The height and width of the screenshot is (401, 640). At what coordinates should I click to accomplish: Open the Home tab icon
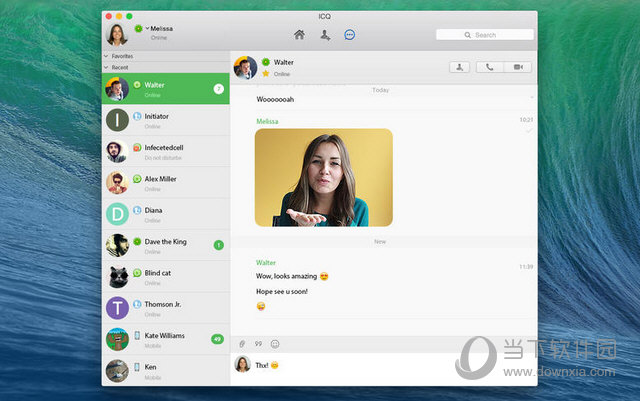click(299, 35)
